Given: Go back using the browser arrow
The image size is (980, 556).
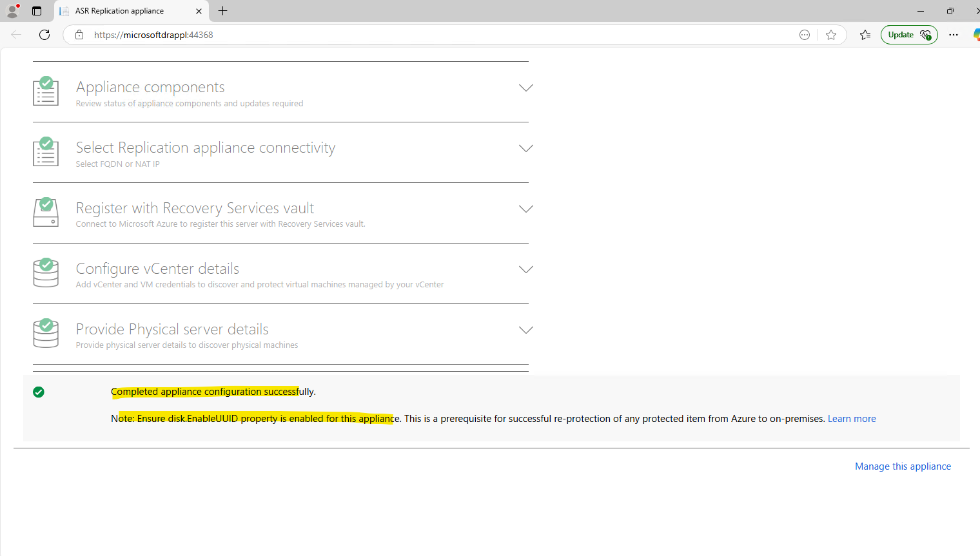Looking at the screenshot, I should [16, 35].
